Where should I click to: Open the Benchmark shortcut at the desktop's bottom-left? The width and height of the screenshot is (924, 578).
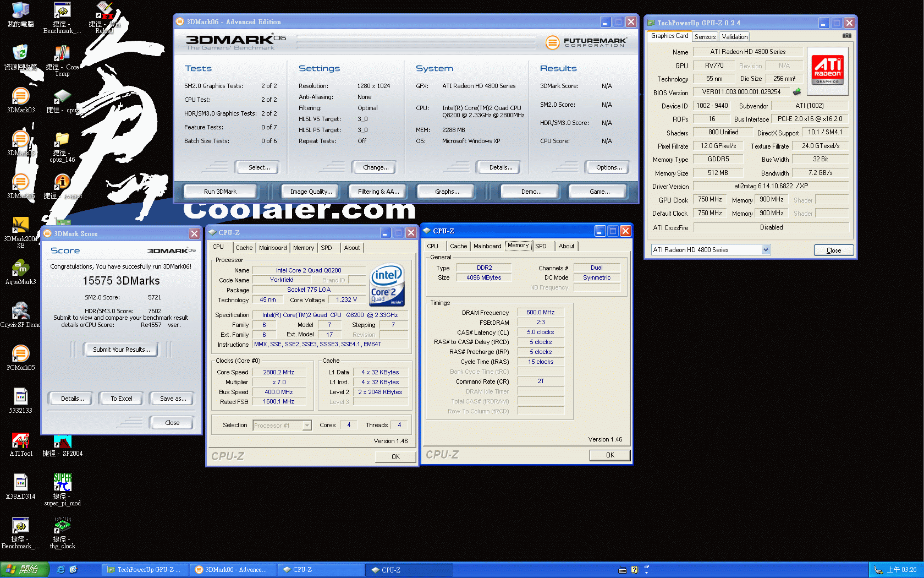[x=20, y=532]
